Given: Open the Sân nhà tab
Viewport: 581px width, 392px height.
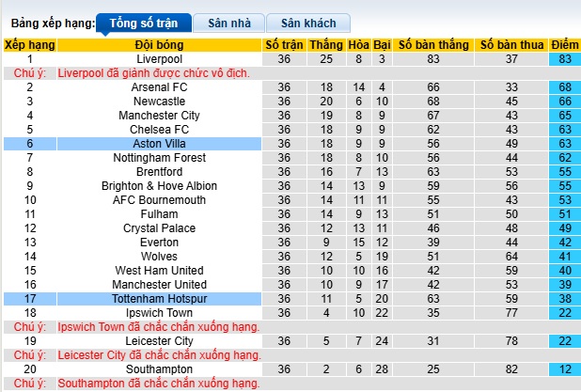Looking at the screenshot, I should coord(228,23).
